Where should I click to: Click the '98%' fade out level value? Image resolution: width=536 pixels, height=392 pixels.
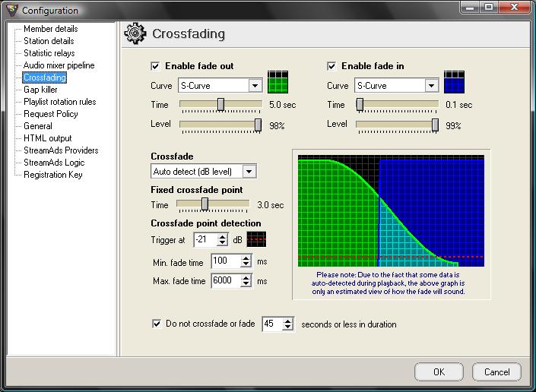tap(277, 126)
